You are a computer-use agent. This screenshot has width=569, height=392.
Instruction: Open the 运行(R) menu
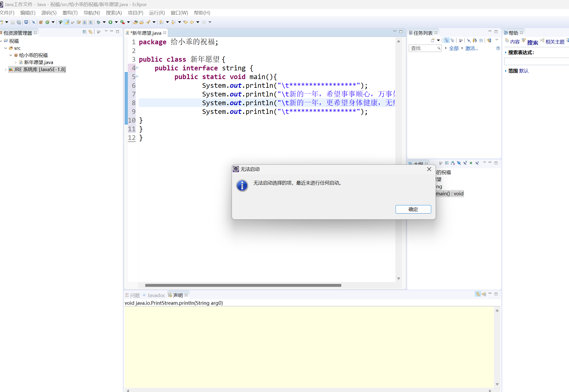click(x=157, y=13)
